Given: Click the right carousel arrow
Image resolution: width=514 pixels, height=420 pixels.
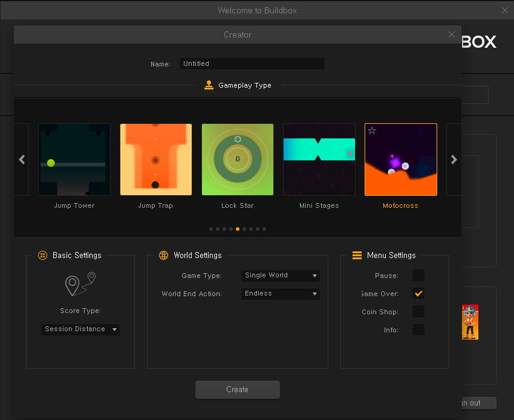Looking at the screenshot, I should click(x=454, y=160).
